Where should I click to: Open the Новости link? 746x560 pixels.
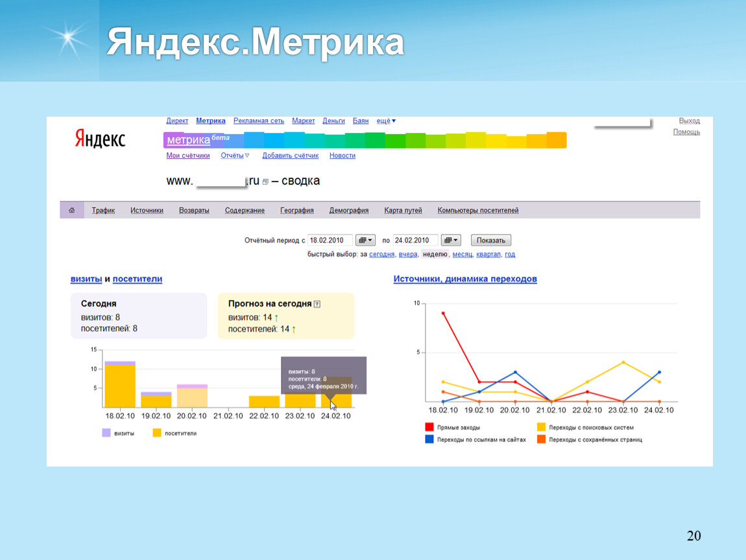343,156
